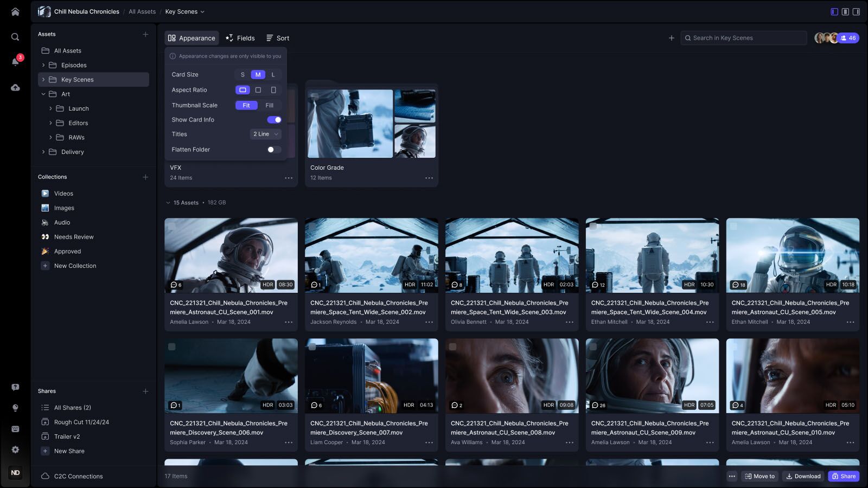Enable Flatten Folder
Image resolution: width=868 pixels, height=488 pixels.
(273, 149)
